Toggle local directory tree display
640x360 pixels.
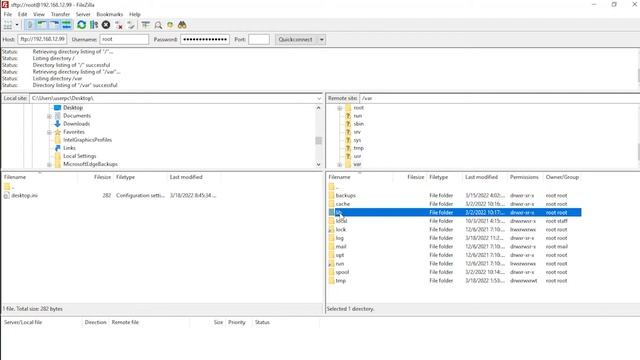pos(42,25)
